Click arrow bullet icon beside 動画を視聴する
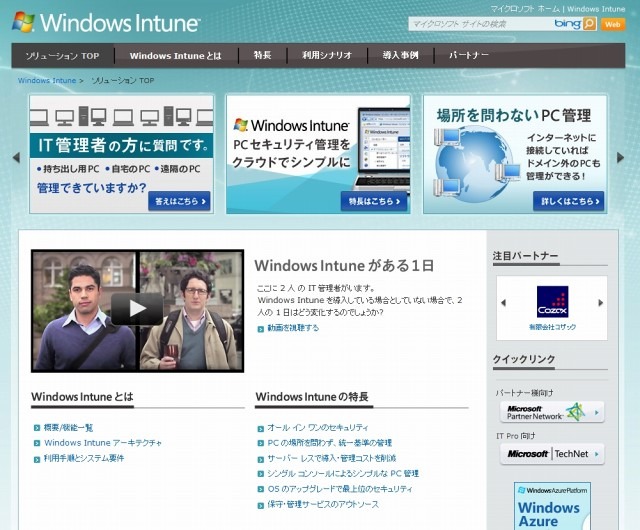The image size is (640, 530). click(261, 329)
